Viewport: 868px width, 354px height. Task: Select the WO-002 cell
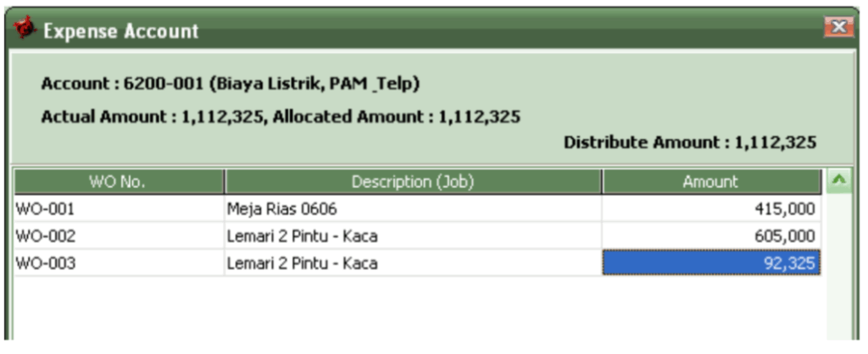pos(119,236)
